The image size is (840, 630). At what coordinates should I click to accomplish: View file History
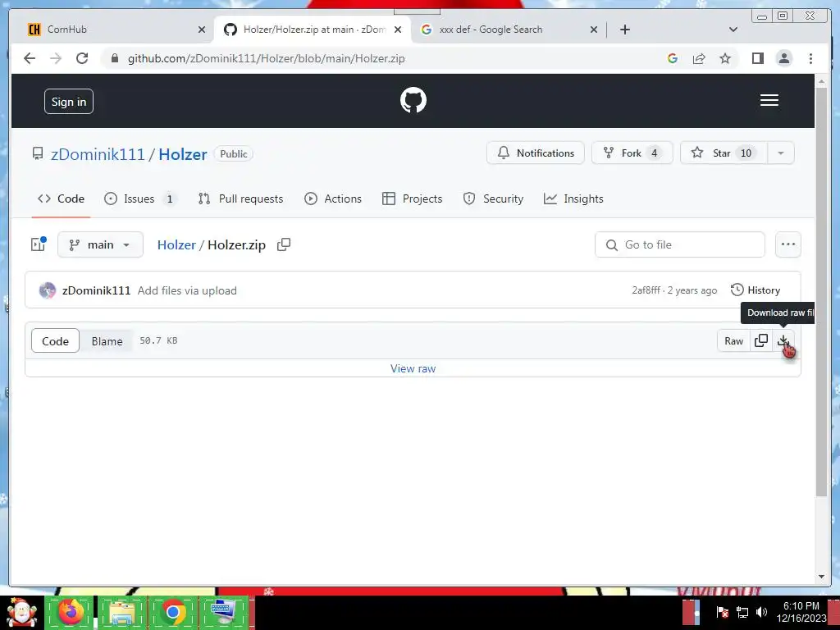pyautogui.click(x=756, y=290)
